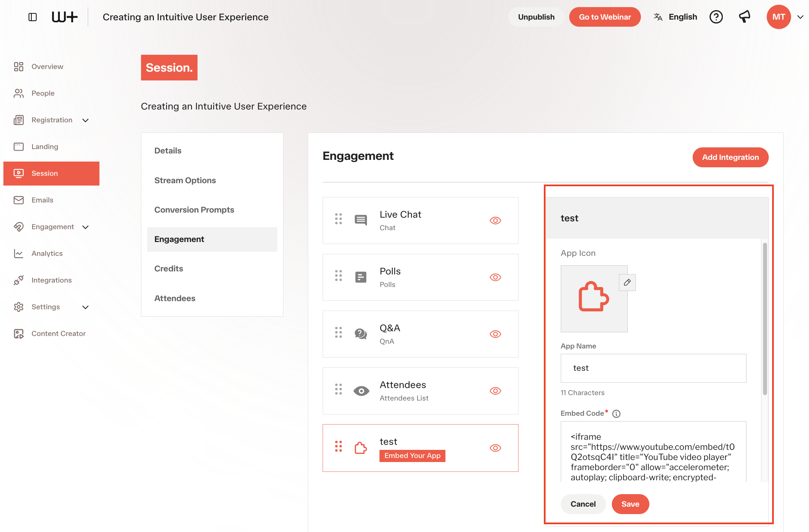Click the Live Chat message icon
The width and height of the screenshot is (809, 532).
point(361,220)
